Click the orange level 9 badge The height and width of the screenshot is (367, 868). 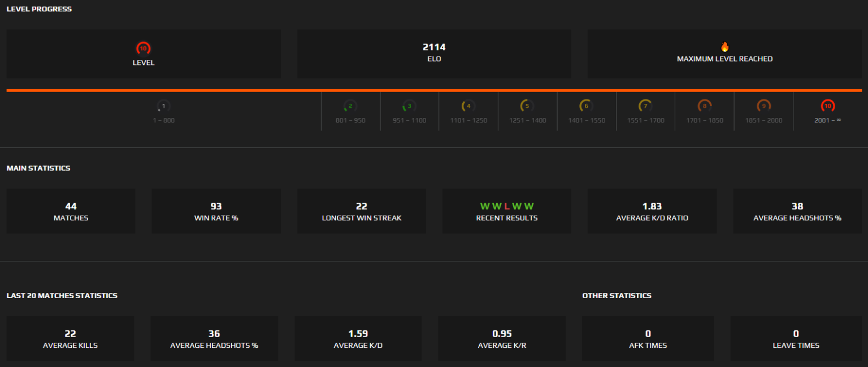763,105
